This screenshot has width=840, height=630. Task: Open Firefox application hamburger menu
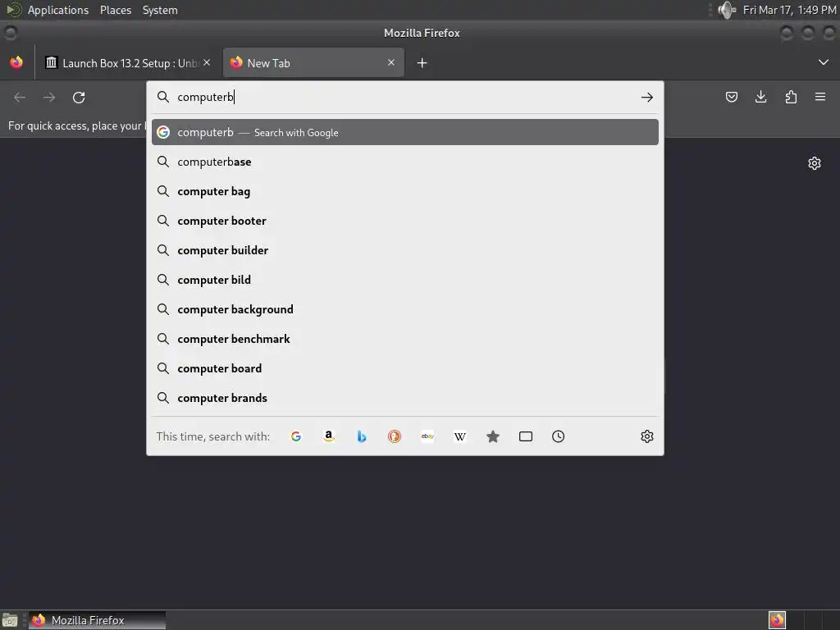tap(820, 97)
